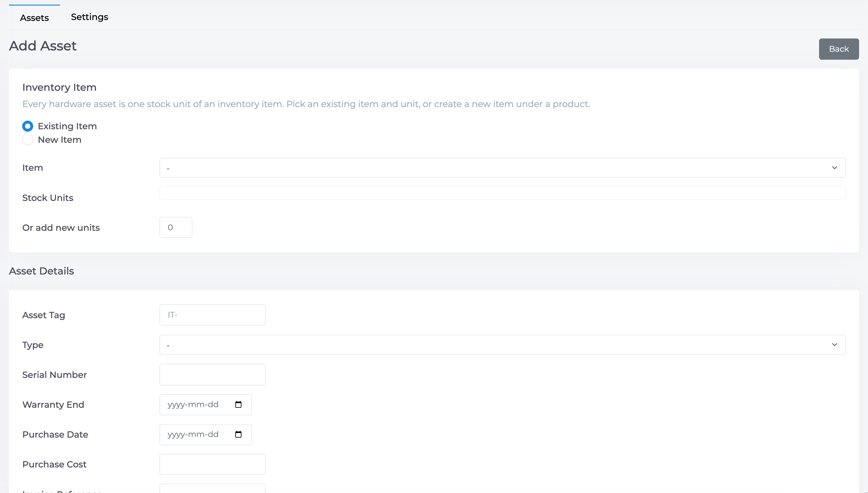Open the Purchase Date calendar picker icon
868x493 pixels.
(238, 434)
